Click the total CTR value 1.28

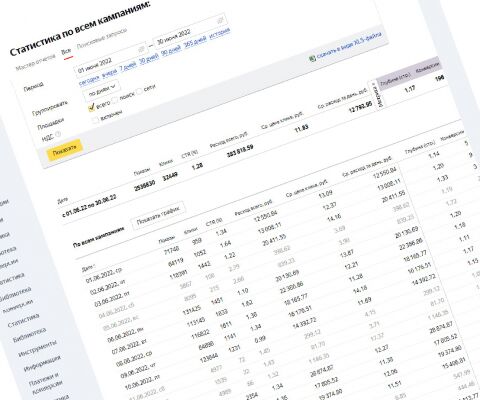pos(197,166)
